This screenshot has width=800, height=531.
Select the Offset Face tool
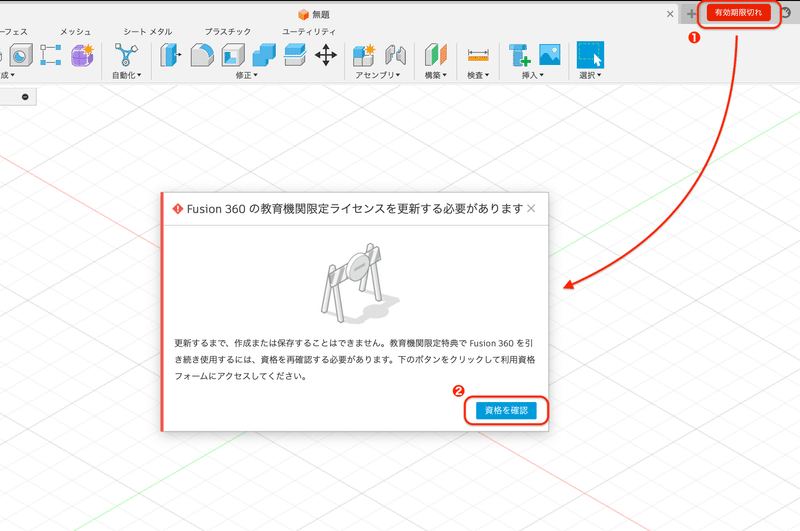pos(295,55)
